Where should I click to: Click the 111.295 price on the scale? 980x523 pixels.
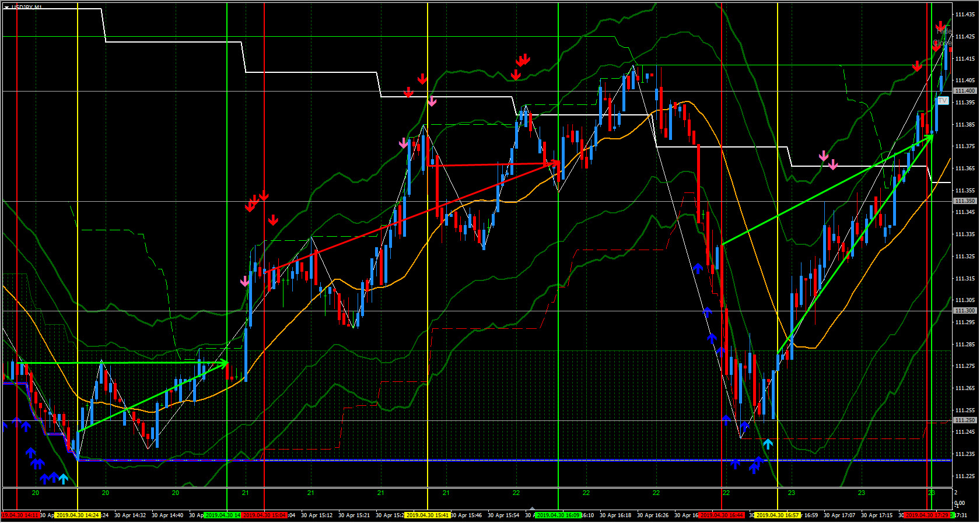[x=965, y=322]
